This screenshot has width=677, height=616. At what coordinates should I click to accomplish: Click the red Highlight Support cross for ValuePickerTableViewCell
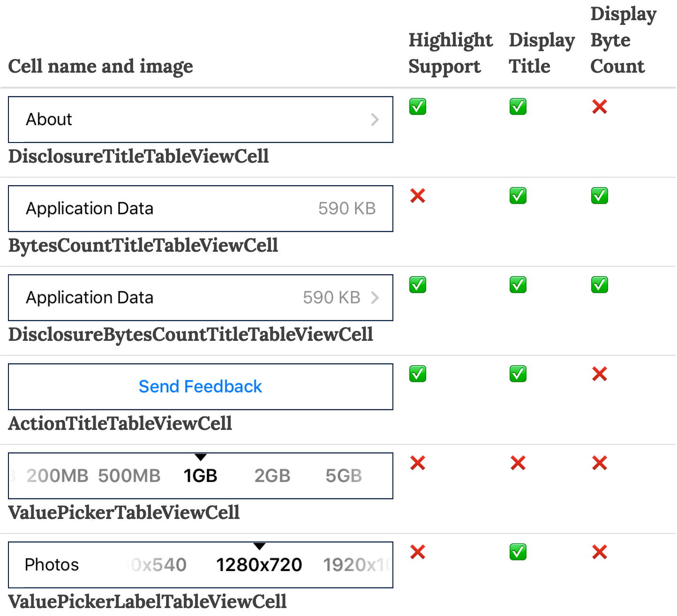click(417, 463)
